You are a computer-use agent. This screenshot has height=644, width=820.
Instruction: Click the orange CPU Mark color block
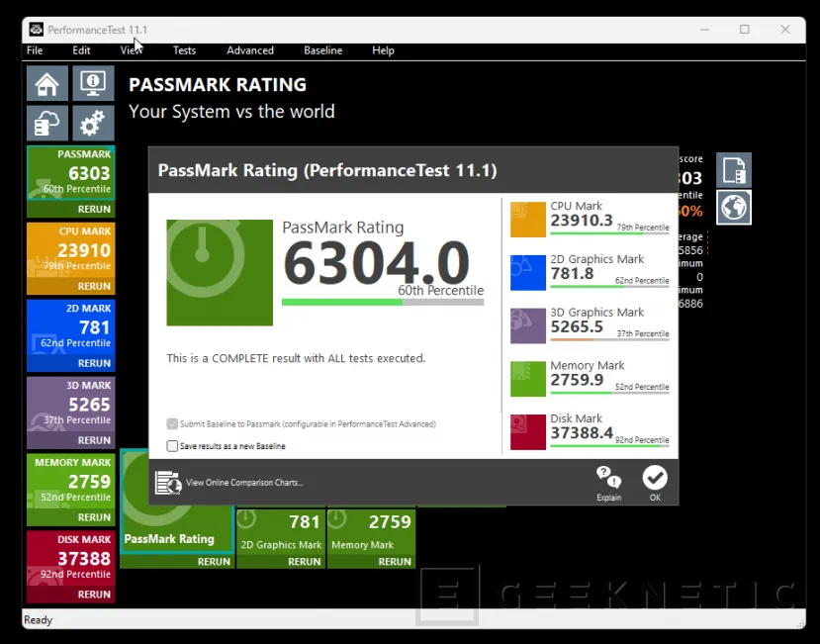528,220
